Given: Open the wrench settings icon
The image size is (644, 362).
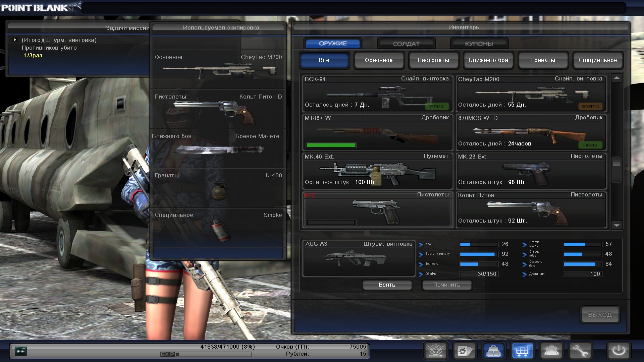Looking at the screenshot, I should pos(581,351).
